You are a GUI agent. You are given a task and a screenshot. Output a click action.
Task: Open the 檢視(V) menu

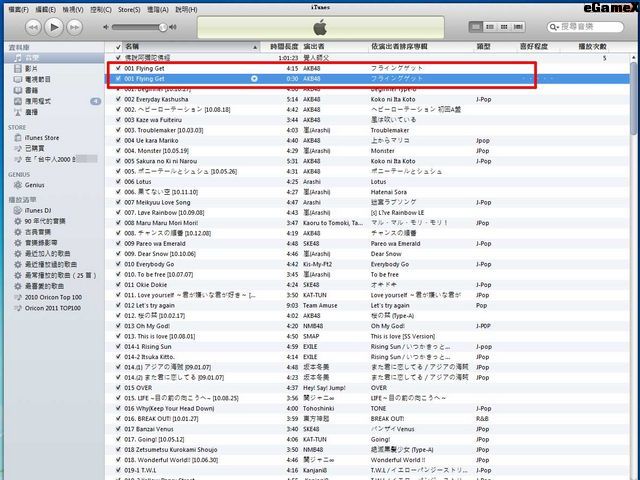73,9
